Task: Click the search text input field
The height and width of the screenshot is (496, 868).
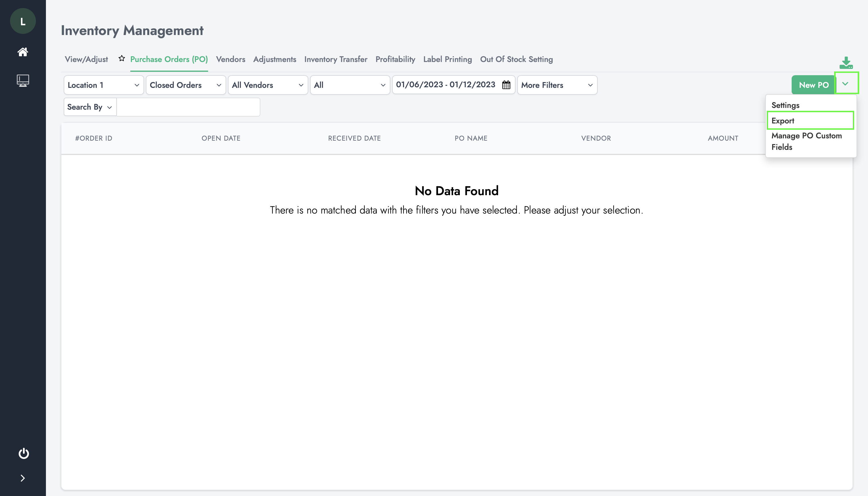Action: point(188,107)
